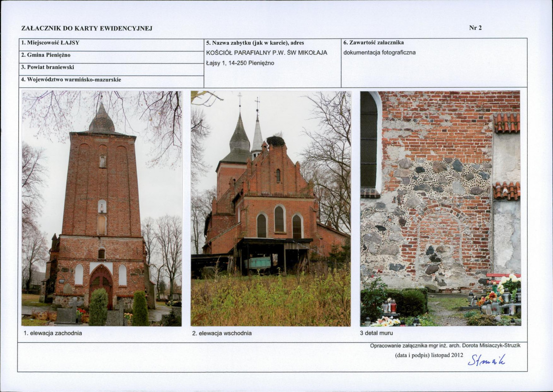Click caption '3 detal muru'

[376, 333]
